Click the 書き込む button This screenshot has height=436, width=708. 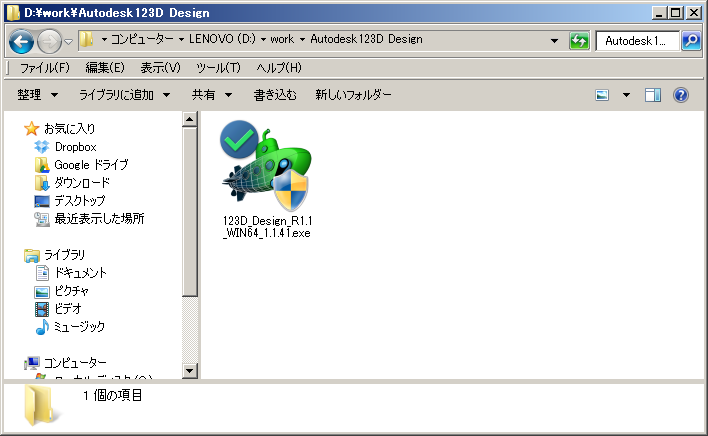[x=275, y=95]
